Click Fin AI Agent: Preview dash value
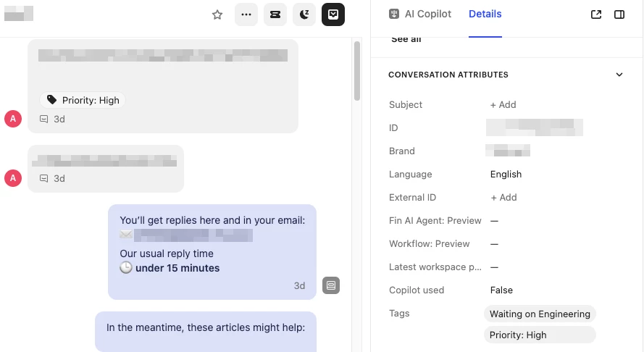The image size is (644, 352). click(495, 221)
